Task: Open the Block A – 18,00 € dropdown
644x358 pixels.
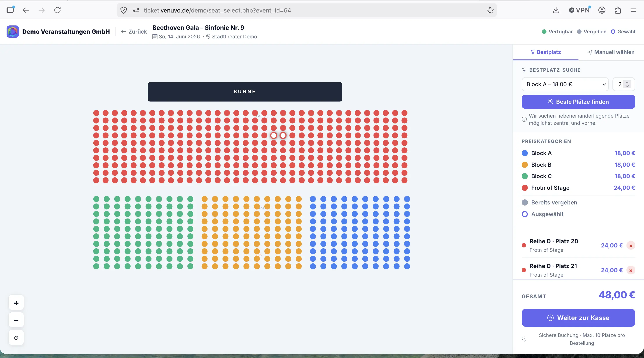Action: pyautogui.click(x=565, y=84)
